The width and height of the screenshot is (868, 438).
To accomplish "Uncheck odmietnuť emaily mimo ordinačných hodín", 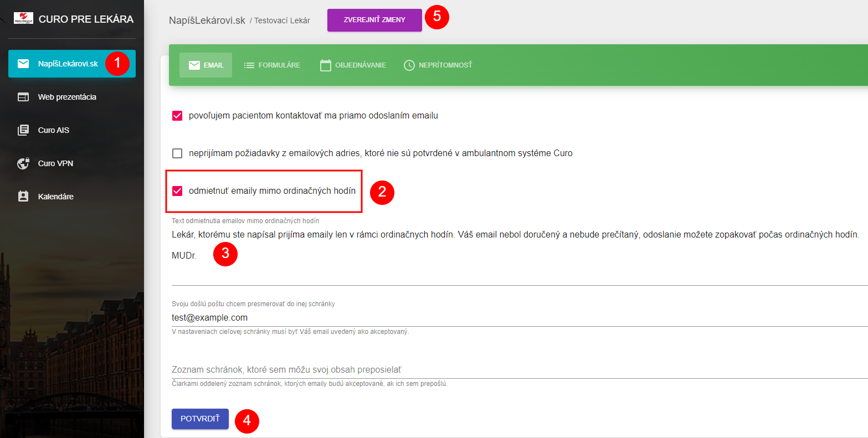I will tap(177, 191).
